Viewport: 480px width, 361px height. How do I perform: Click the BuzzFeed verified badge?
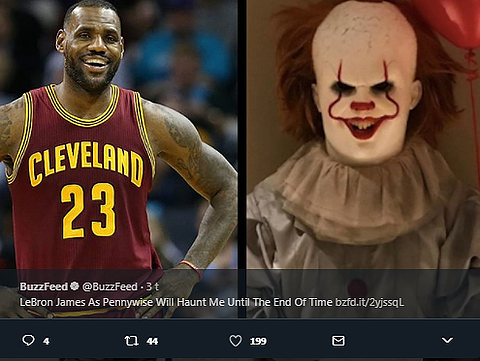click(x=75, y=286)
